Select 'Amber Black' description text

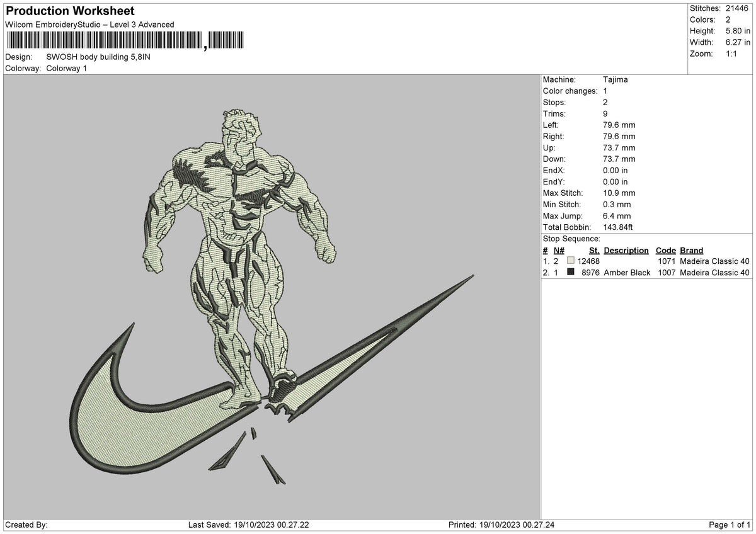pos(627,273)
